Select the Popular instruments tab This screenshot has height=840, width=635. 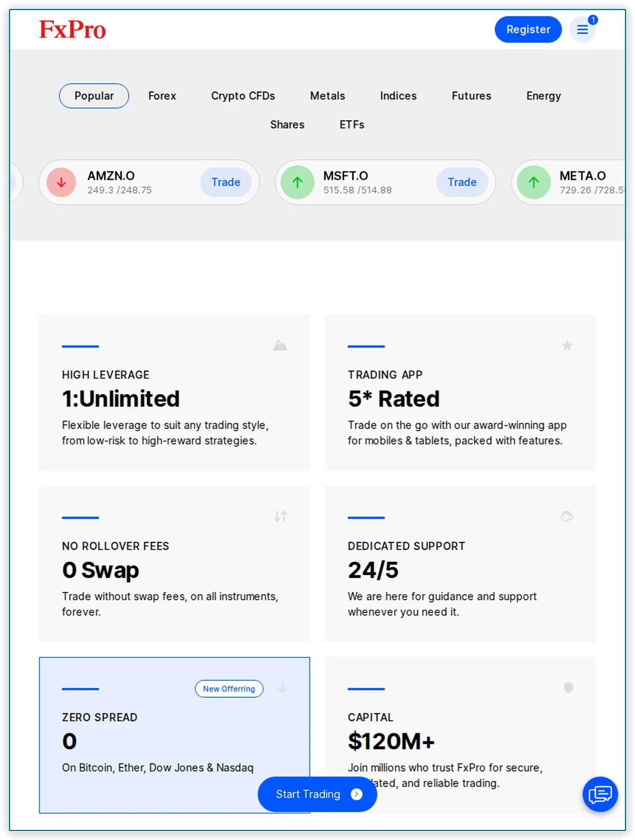[x=94, y=96]
